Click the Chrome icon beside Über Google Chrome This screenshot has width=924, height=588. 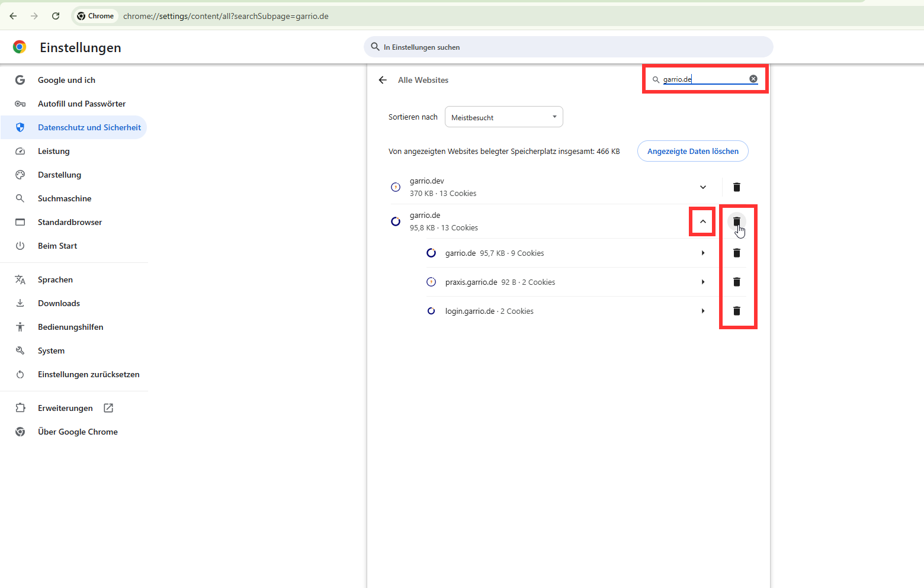pos(20,432)
